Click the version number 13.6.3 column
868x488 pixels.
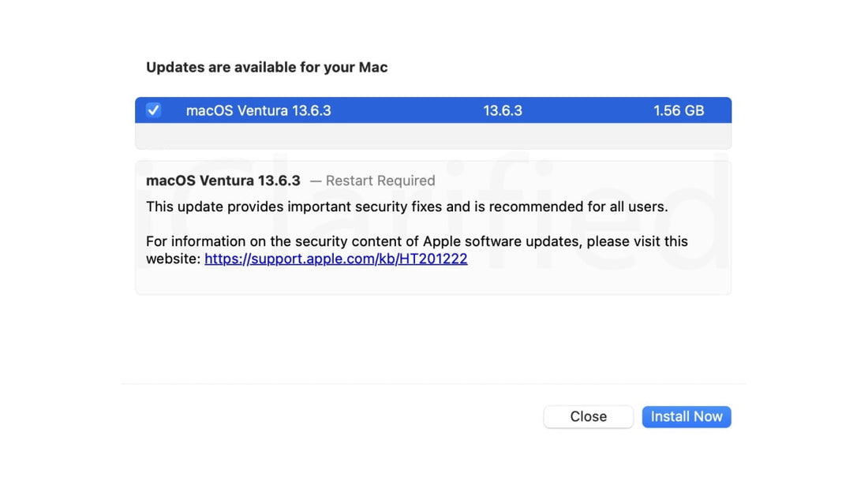[x=503, y=110]
